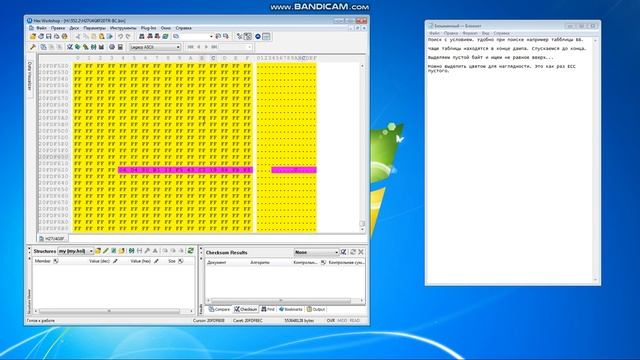Click the checkmark icon beside the None dropdown
Screen dimensions: 640x360
click(x=344, y=252)
